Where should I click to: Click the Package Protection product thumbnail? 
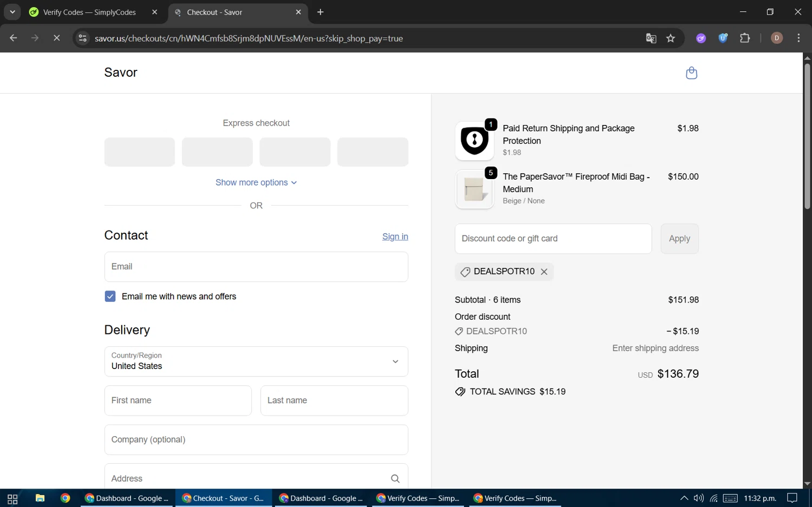[475, 141]
